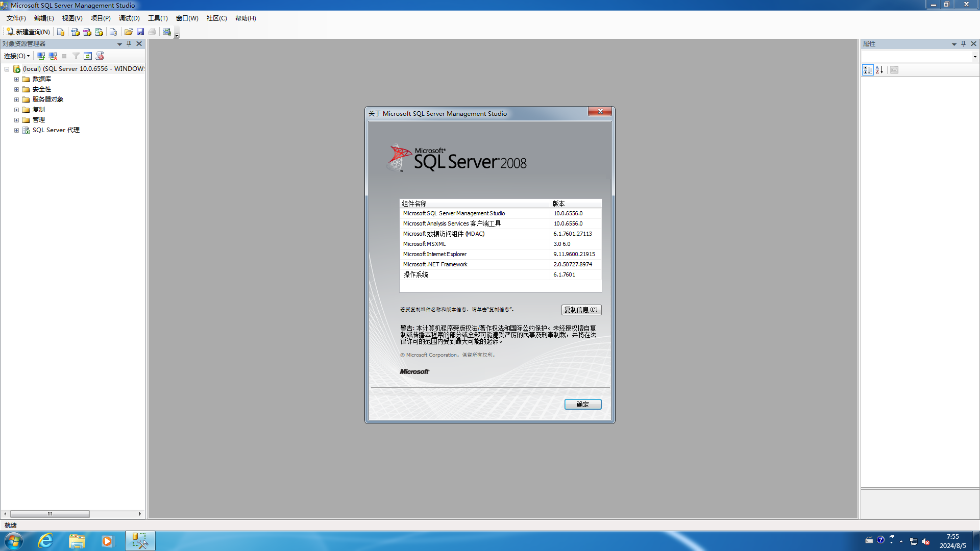
Task: Toggle auto-hide pin on Object Explorer panel
Action: [129, 44]
